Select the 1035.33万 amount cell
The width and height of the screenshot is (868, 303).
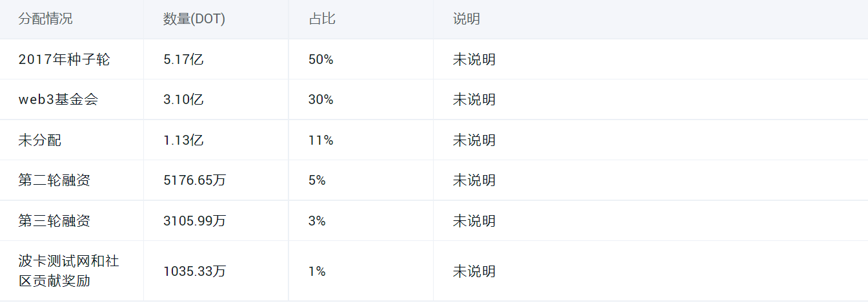pos(195,271)
